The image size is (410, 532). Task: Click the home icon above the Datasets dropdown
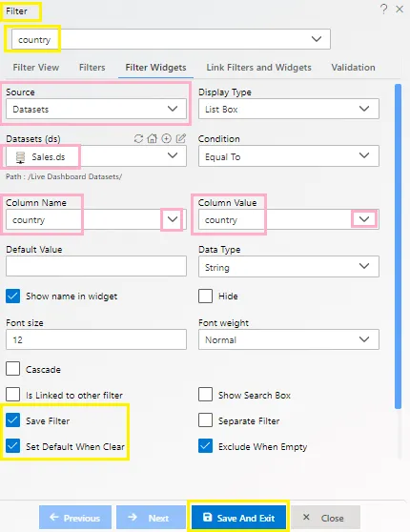click(x=152, y=138)
